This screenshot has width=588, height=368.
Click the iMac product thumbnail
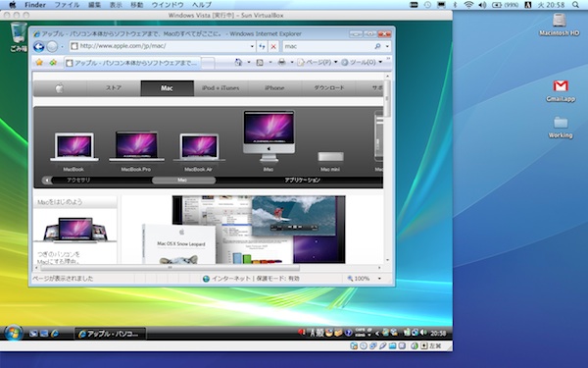(269, 140)
